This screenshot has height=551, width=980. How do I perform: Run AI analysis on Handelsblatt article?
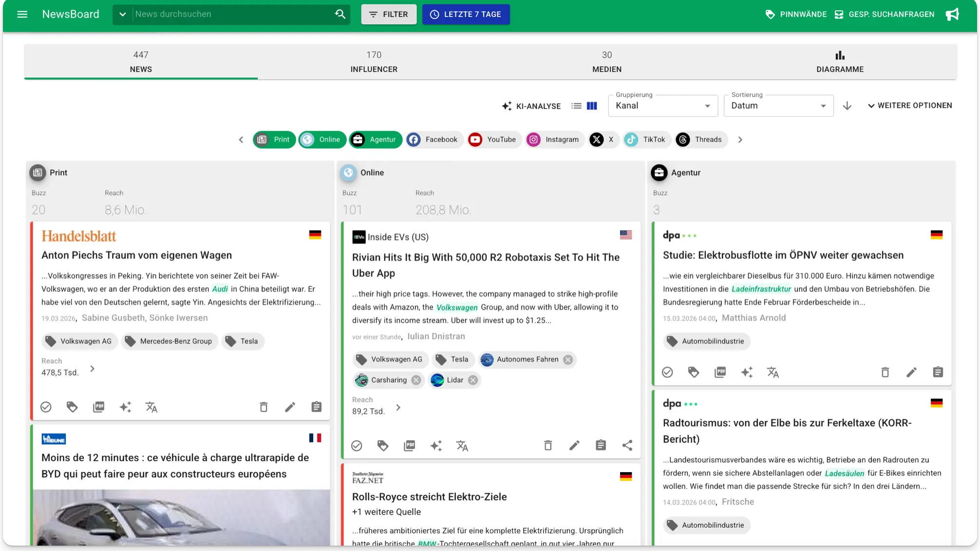(125, 407)
